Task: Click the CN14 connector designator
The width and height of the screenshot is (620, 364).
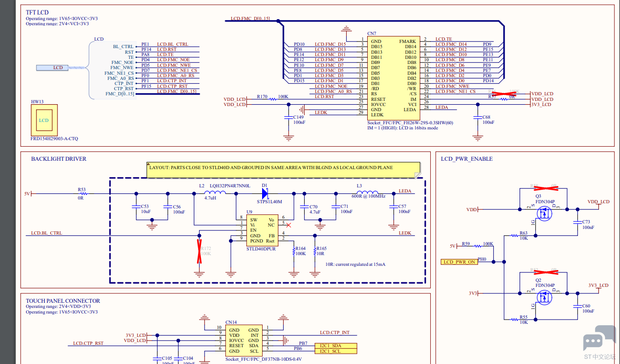Action: click(231, 322)
